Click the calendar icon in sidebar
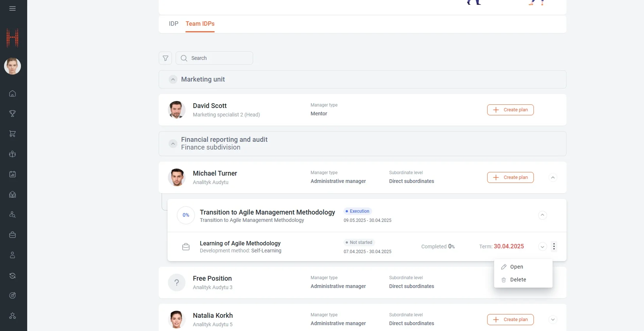The width and height of the screenshot is (644, 331). point(12,174)
